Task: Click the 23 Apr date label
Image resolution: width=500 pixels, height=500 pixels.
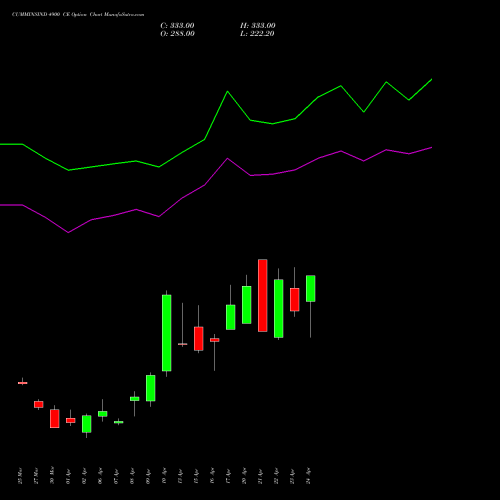Action: 292,476
